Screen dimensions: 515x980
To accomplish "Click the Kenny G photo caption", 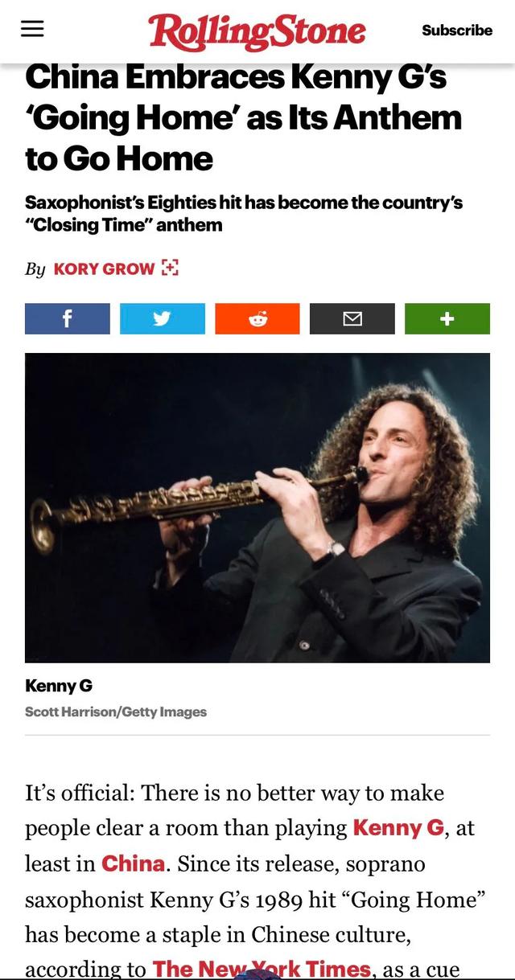I will pyautogui.click(x=59, y=686).
